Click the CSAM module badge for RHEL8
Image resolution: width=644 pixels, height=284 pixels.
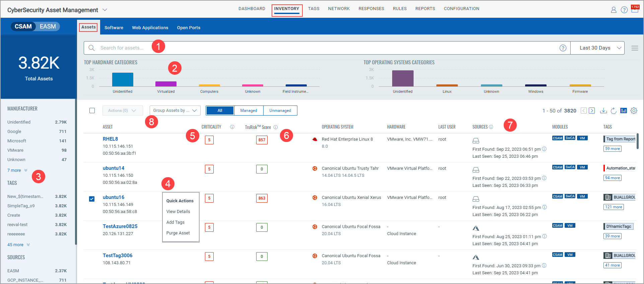click(x=558, y=138)
